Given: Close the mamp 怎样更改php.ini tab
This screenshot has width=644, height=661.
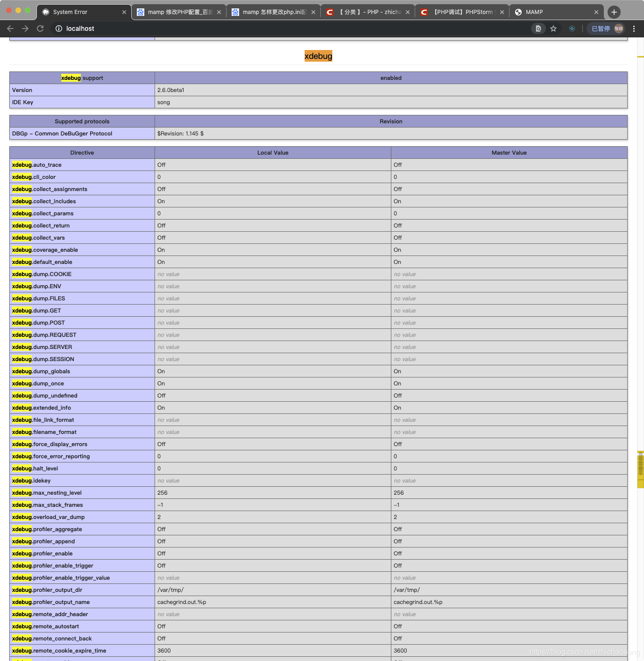Looking at the screenshot, I should point(313,12).
